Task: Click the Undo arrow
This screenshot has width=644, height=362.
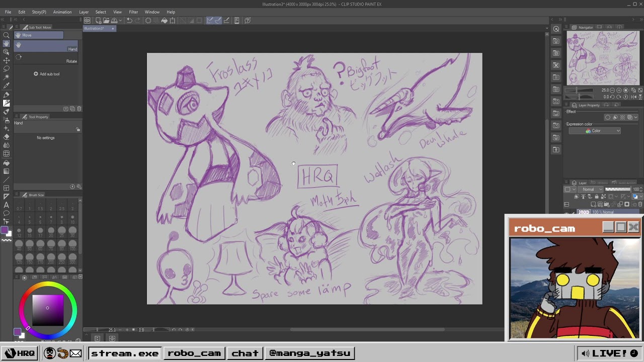Action: [x=129, y=21]
